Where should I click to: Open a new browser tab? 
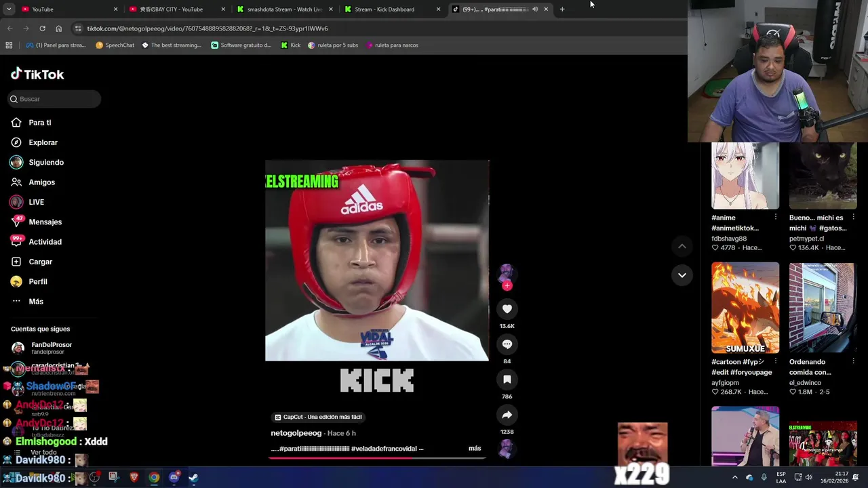562,9
